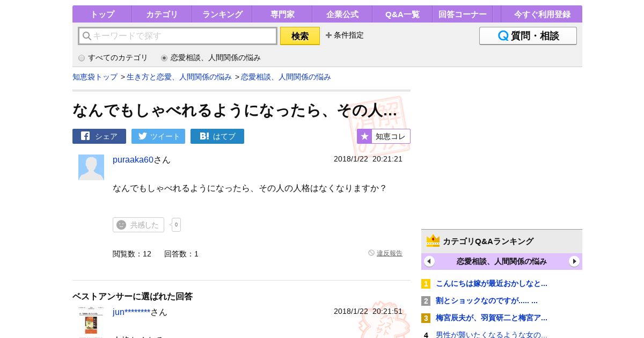644x338 pixels.
Task: Click question timestamp 2018/1/22 20:21:21
Action: coord(368,159)
